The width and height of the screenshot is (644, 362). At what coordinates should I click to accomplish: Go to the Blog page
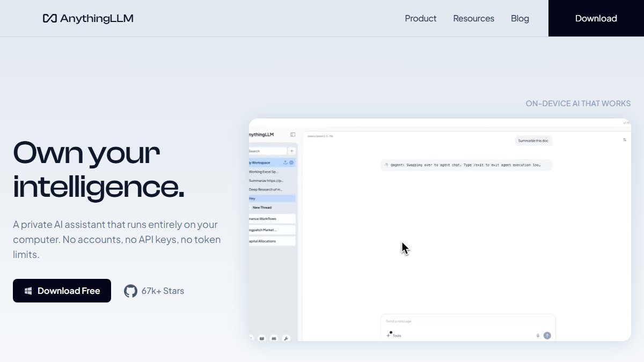tap(520, 18)
